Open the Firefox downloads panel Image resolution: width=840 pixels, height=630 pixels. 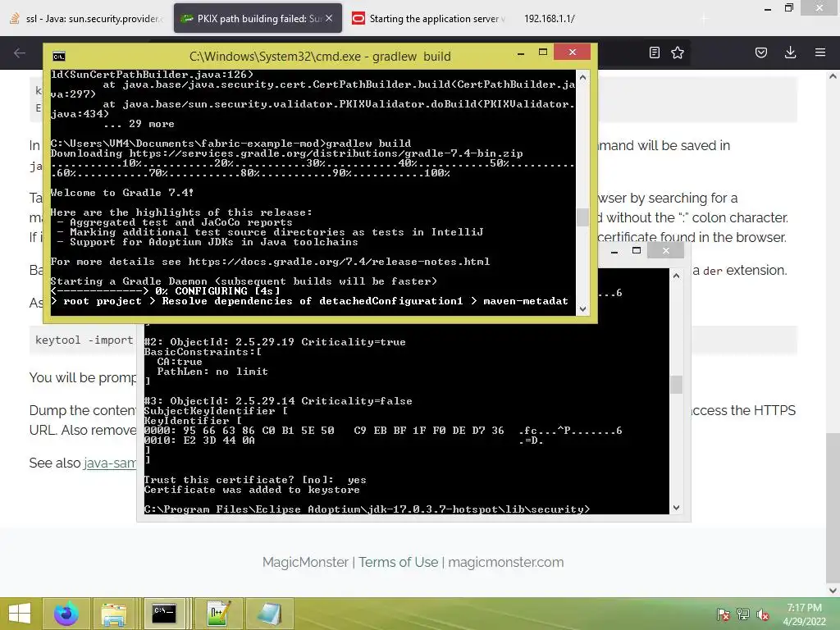[x=790, y=52]
